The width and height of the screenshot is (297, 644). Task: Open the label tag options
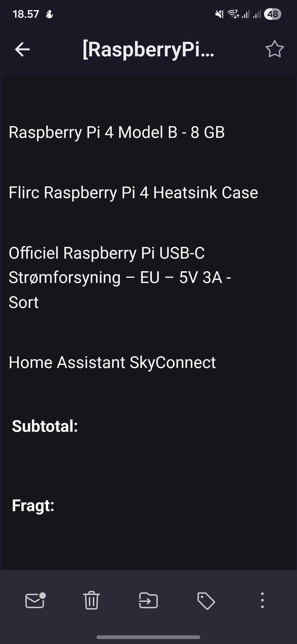pos(206,601)
